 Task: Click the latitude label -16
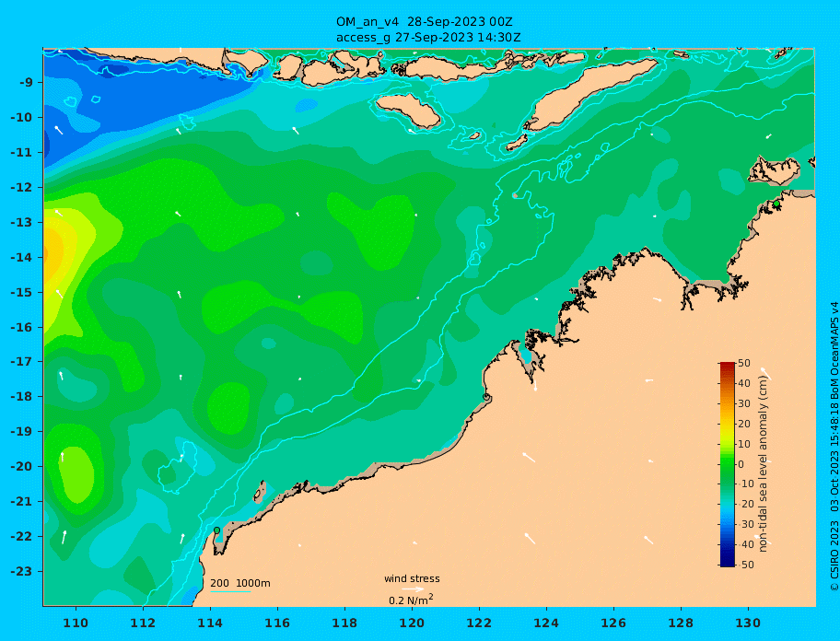pos(22,327)
